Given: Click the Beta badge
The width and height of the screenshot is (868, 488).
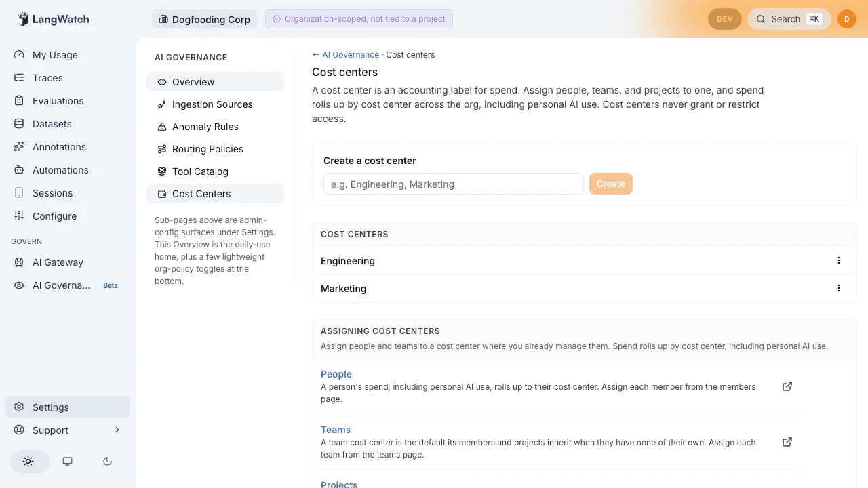Looking at the screenshot, I should (x=111, y=285).
